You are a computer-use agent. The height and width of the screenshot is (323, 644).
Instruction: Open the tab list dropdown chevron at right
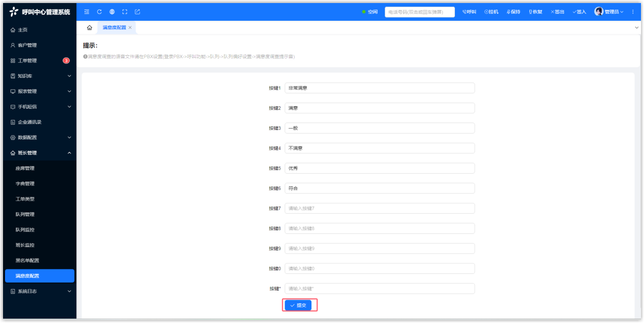[636, 28]
